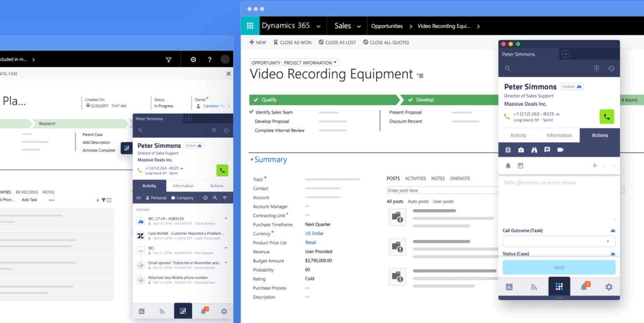Click the NEW command button
This screenshot has height=323, width=644.
(x=258, y=43)
